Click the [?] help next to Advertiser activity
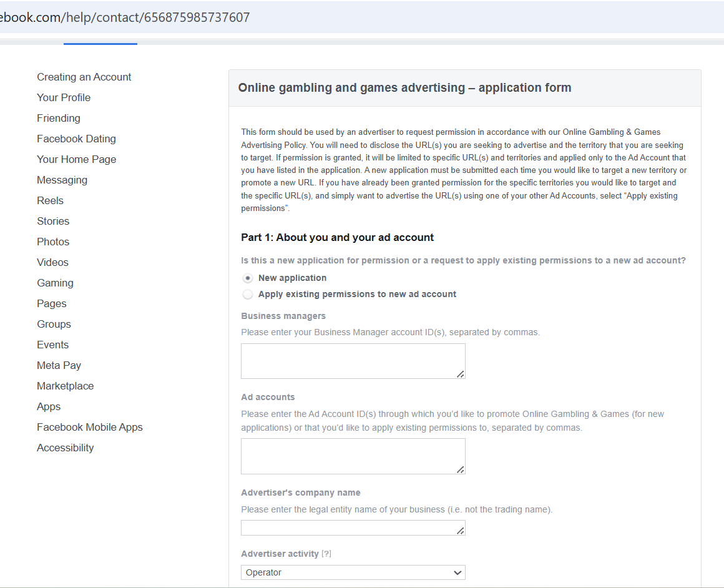 [326, 554]
